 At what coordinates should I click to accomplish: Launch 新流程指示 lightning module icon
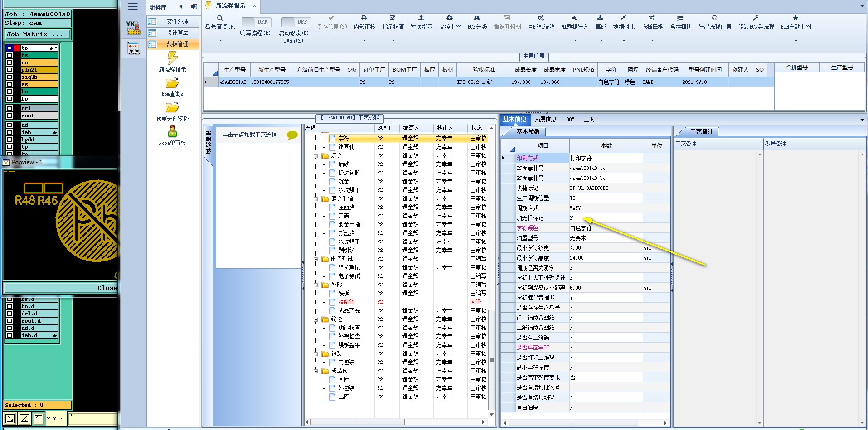172,58
